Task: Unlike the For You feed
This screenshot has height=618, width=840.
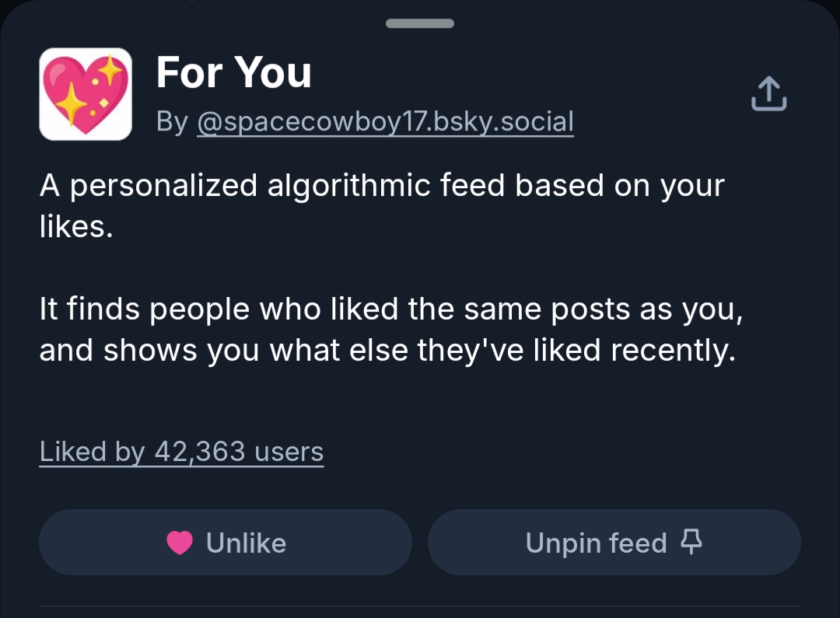Action: 226,543
